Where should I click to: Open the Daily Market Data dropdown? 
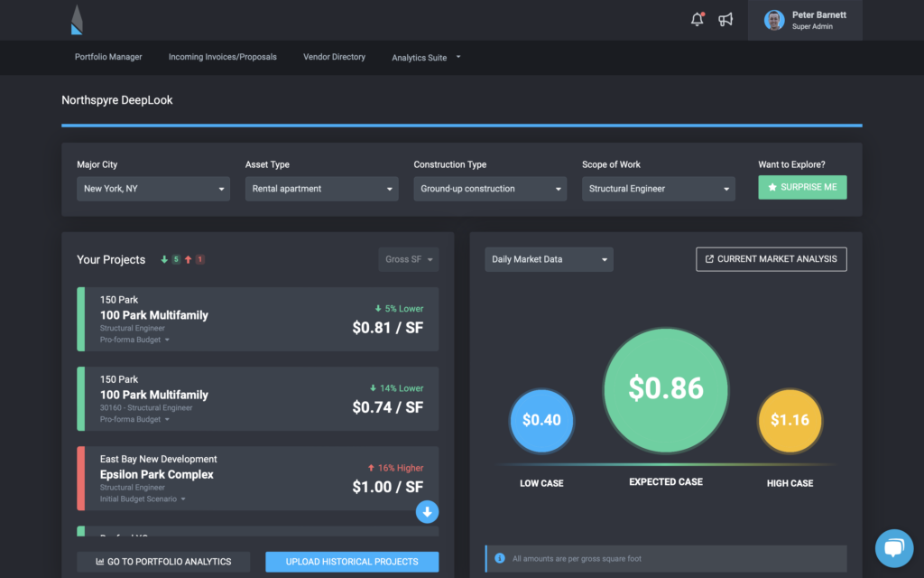(x=550, y=259)
